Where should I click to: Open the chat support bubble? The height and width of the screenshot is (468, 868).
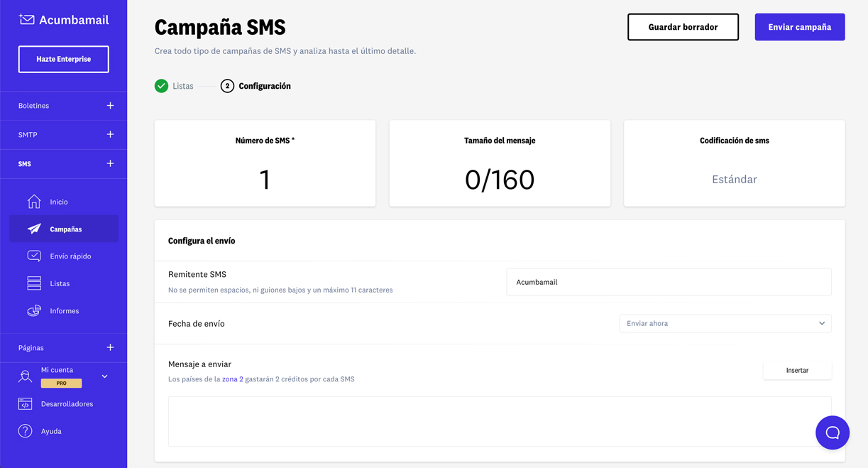click(x=833, y=432)
